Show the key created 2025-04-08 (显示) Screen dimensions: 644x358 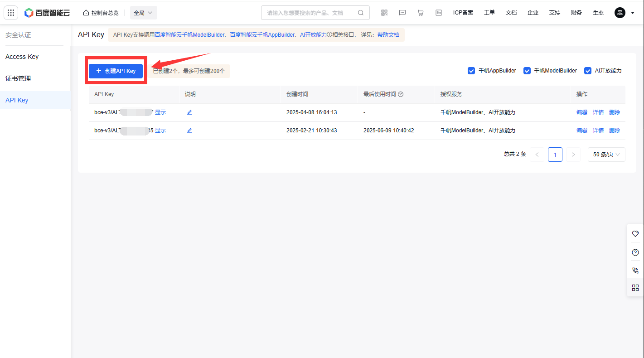[x=160, y=112]
